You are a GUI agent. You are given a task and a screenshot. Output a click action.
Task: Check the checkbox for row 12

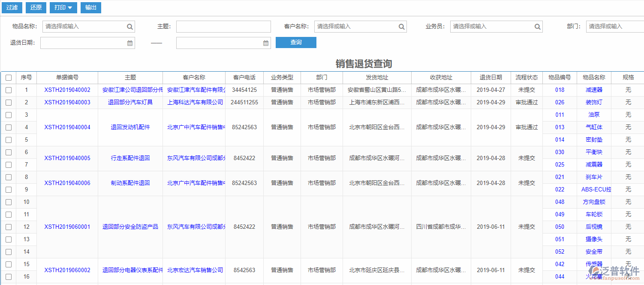(x=9, y=227)
